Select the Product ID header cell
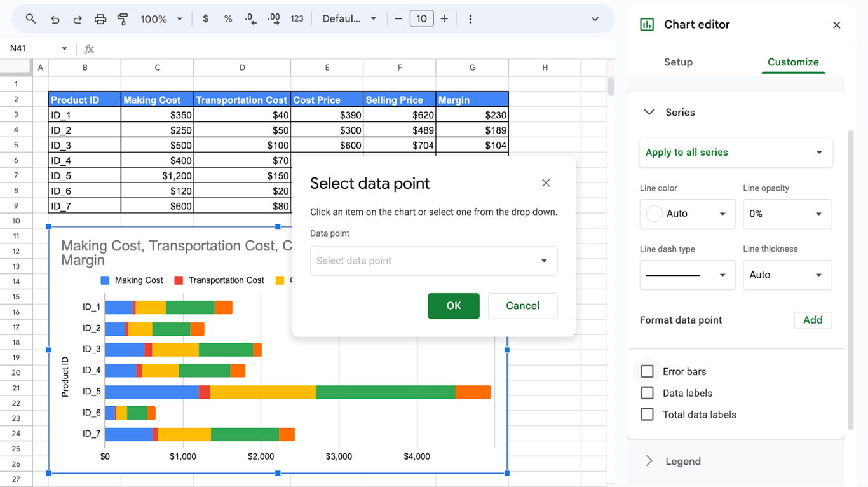868x487 pixels. pyautogui.click(x=85, y=99)
